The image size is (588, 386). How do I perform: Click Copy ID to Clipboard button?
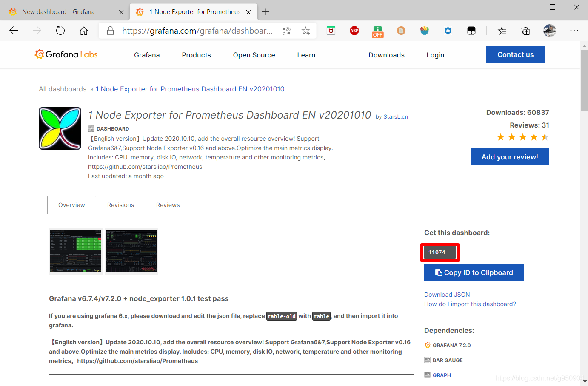pyautogui.click(x=474, y=272)
